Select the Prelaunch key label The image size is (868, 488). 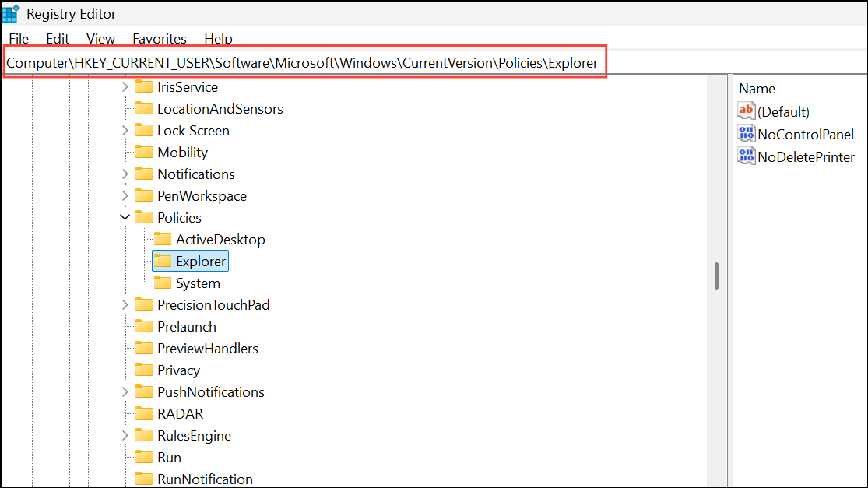coord(187,327)
